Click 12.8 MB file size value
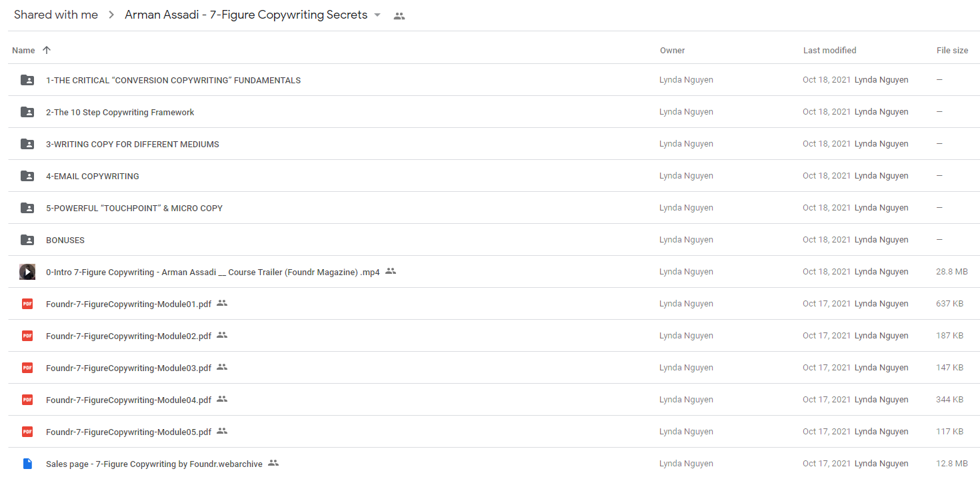The width and height of the screenshot is (980, 477). pos(952,464)
